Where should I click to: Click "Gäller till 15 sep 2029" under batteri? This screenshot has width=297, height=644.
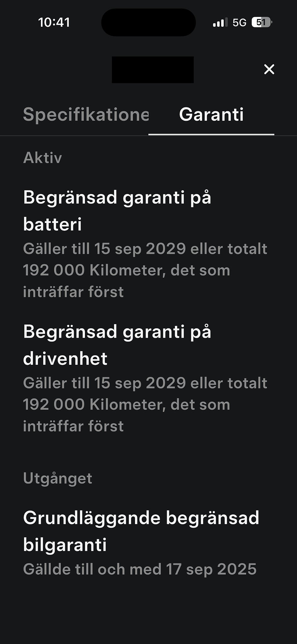(x=104, y=249)
